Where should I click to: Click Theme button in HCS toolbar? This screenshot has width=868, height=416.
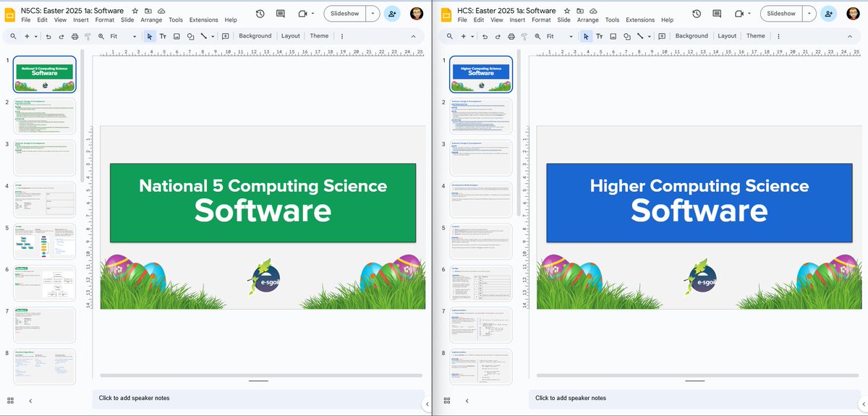click(x=756, y=36)
